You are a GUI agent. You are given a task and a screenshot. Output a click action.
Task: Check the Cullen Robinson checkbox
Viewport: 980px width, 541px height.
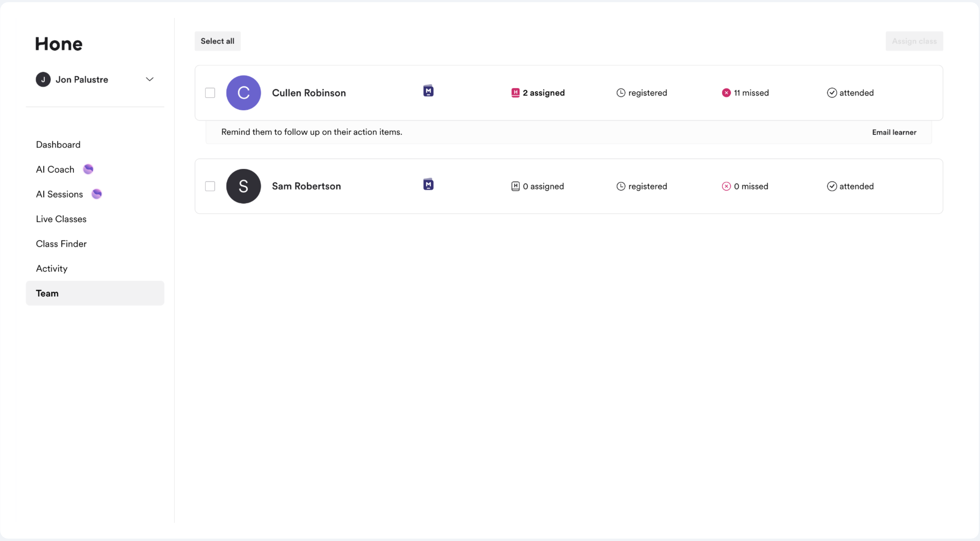210,93
